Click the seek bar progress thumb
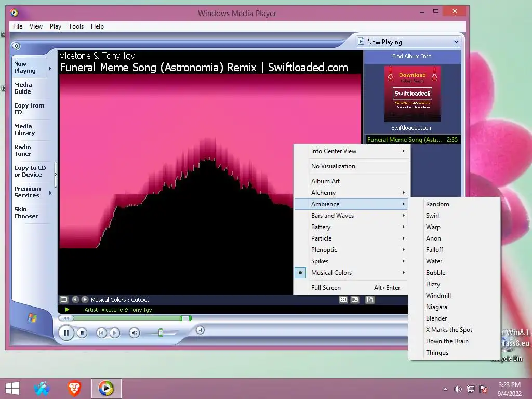The image size is (532, 399). 185,318
